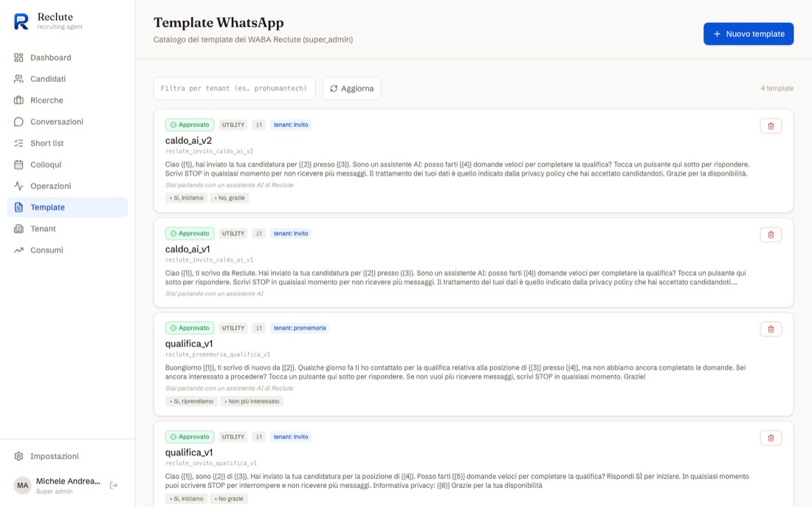The height and width of the screenshot is (507, 812).
Task: Click the reclute_invito_caldo_ai_v1 identifier text
Action: tap(209, 260)
